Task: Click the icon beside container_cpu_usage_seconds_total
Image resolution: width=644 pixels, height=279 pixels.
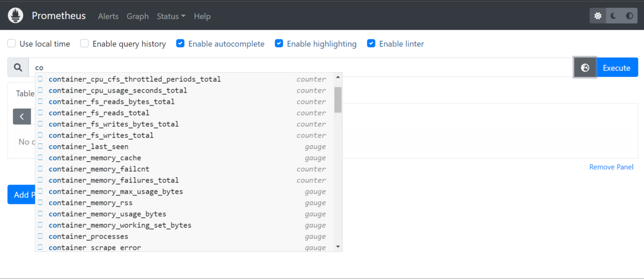Action: (x=40, y=90)
